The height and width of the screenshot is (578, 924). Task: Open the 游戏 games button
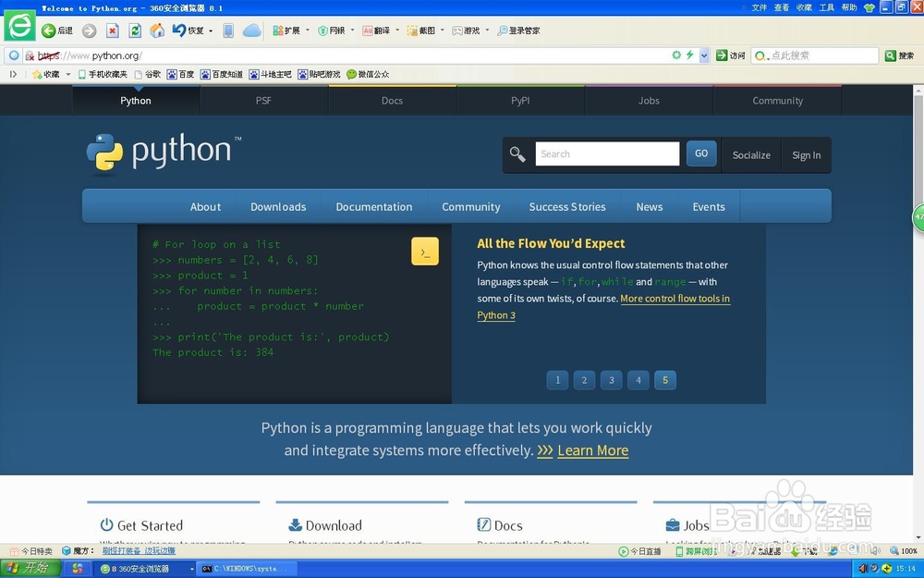[x=466, y=31]
